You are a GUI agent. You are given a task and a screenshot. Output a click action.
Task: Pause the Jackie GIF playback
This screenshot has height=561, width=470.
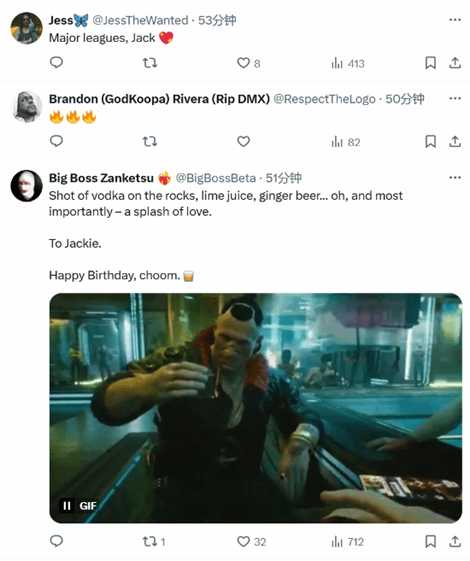(x=67, y=506)
